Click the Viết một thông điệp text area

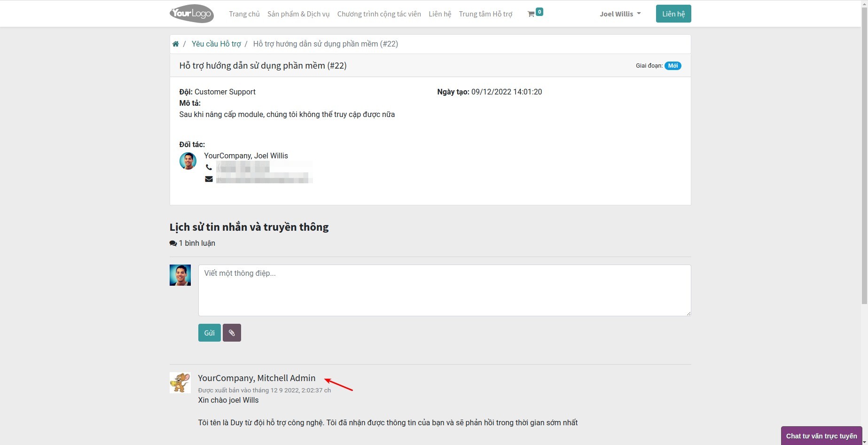tap(444, 290)
